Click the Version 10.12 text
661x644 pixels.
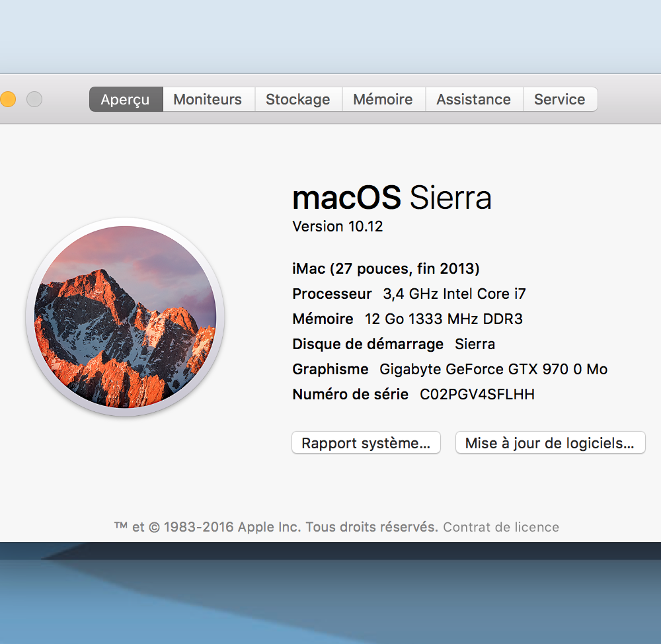338,227
